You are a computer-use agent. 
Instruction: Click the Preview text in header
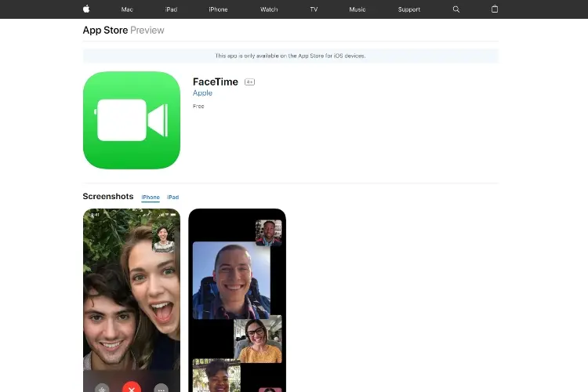coord(147,30)
